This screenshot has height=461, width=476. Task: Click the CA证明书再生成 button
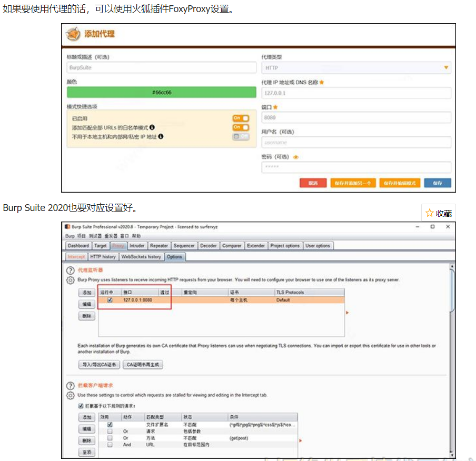coord(143,364)
